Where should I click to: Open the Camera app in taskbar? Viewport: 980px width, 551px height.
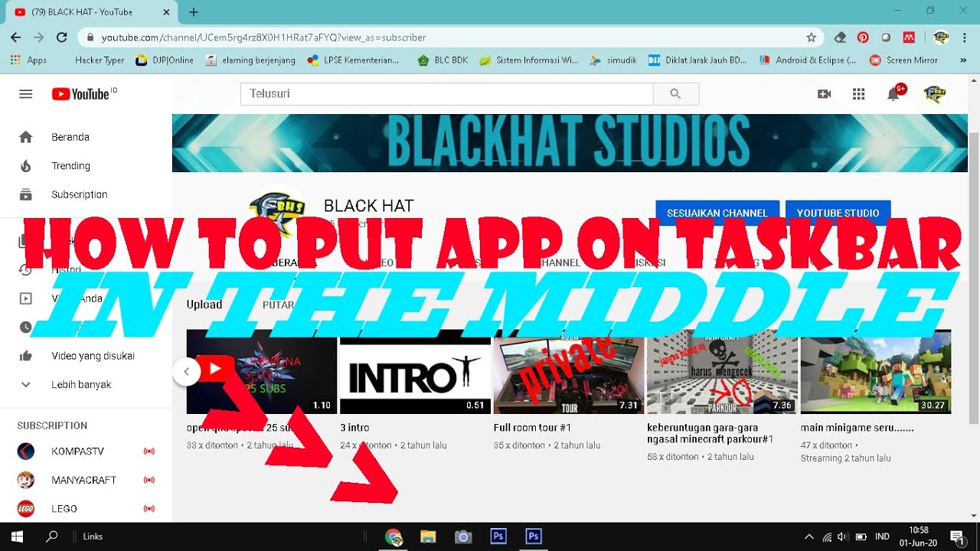click(463, 536)
